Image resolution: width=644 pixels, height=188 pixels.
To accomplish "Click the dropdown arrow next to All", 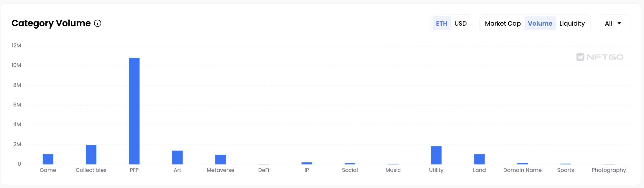I will (619, 23).
